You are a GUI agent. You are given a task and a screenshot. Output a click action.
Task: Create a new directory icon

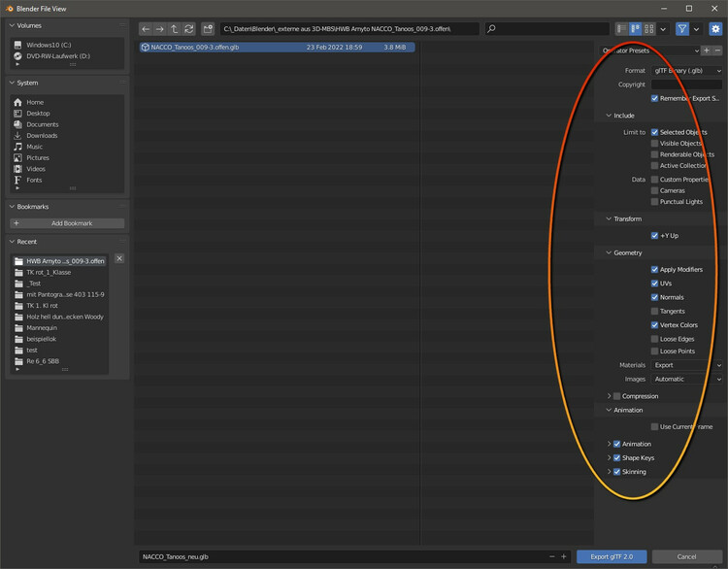208,29
